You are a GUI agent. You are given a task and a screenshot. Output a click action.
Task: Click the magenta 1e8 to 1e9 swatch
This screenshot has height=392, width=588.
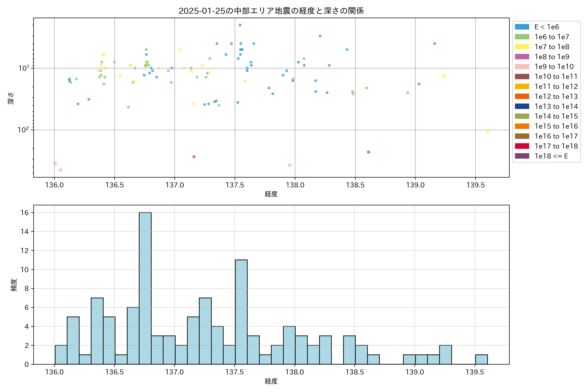tap(522, 57)
